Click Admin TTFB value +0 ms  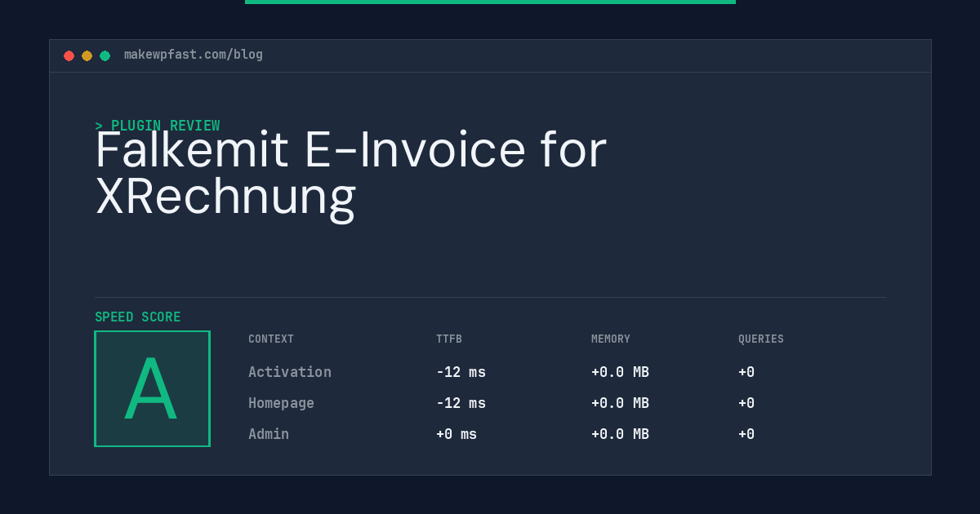point(457,434)
